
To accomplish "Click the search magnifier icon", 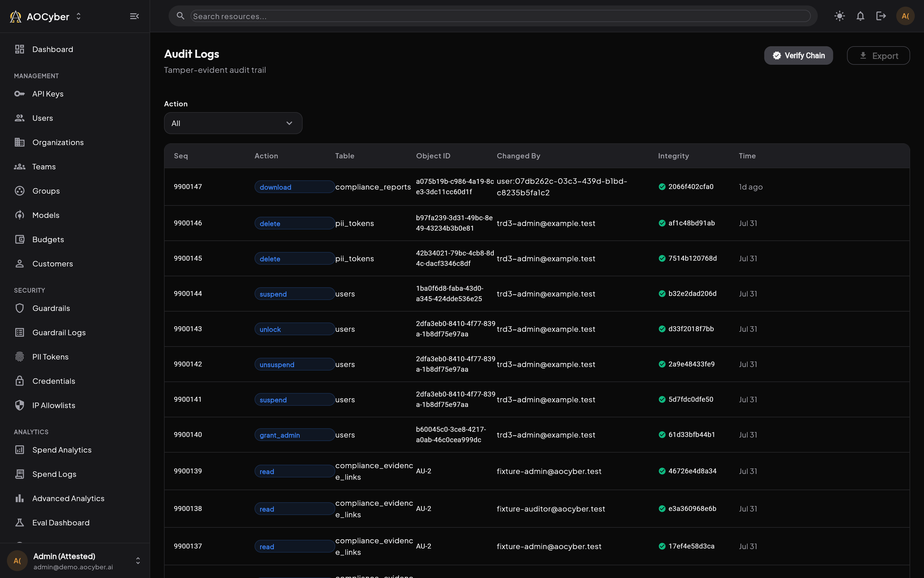I will coord(180,16).
